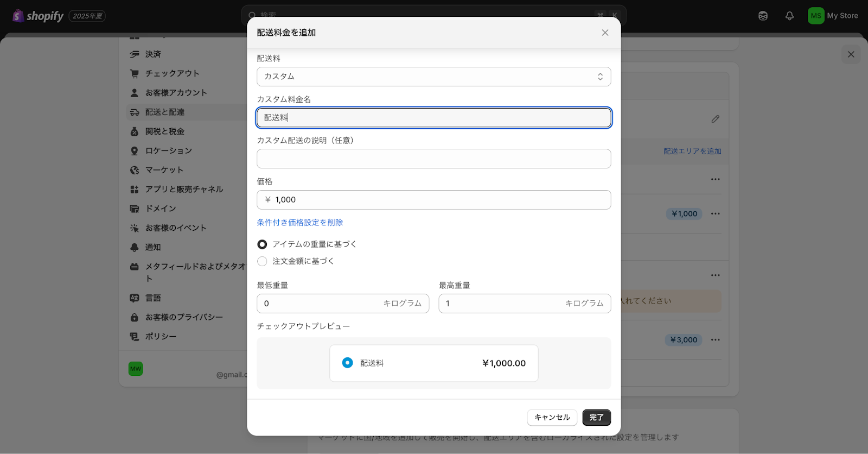The height and width of the screenshot is (454, 868).
Task: Click the チェックアウト cart icon
Action: click(x=135, y=73)
